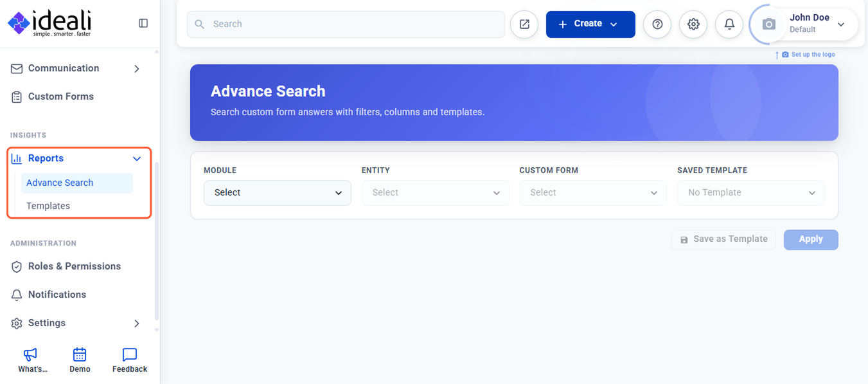This screenshot has height=384, width=868.
Task: Click into the top Search field
Action: 346,24
